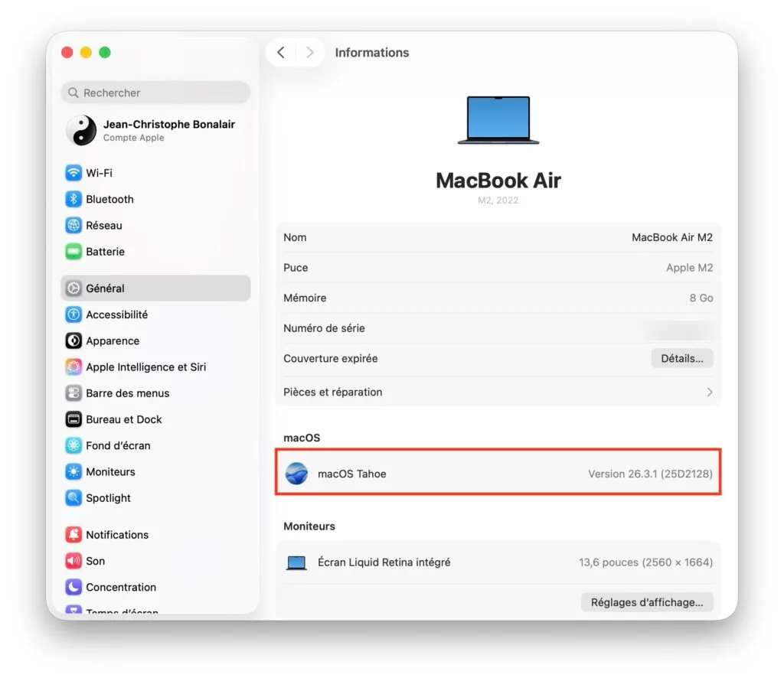Viewport: 784px width, 681px height.
Task: Click the built-in display laptop icon
Action: point(296,562)
